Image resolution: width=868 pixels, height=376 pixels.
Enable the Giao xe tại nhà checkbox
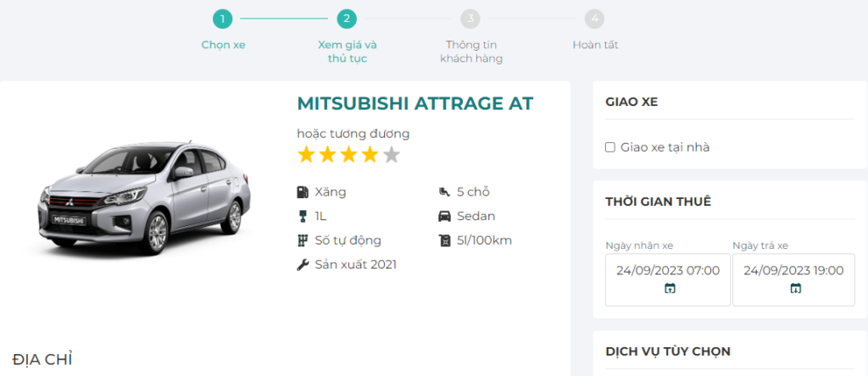(x=609, y=147)
